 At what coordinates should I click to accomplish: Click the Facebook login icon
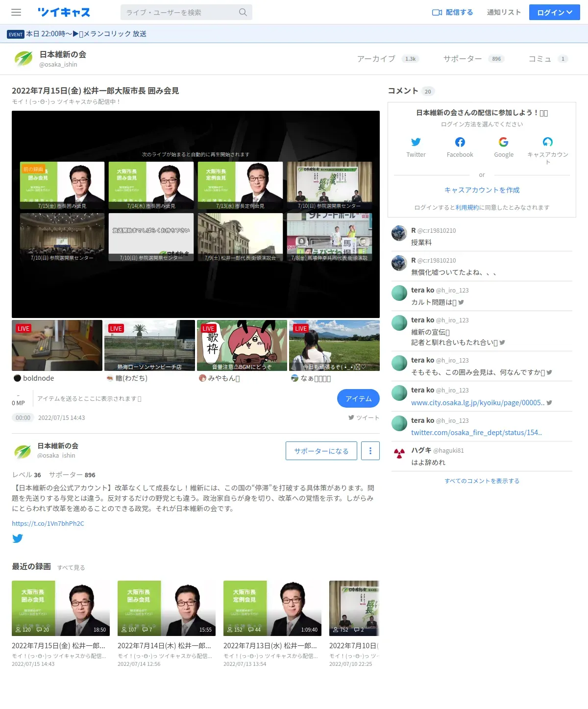pos(460,142)
